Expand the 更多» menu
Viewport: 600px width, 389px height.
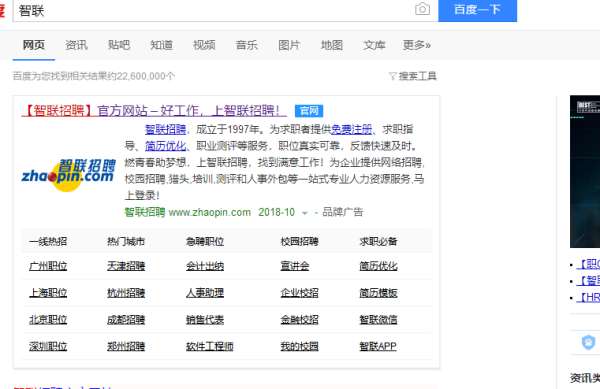(416, 45)
